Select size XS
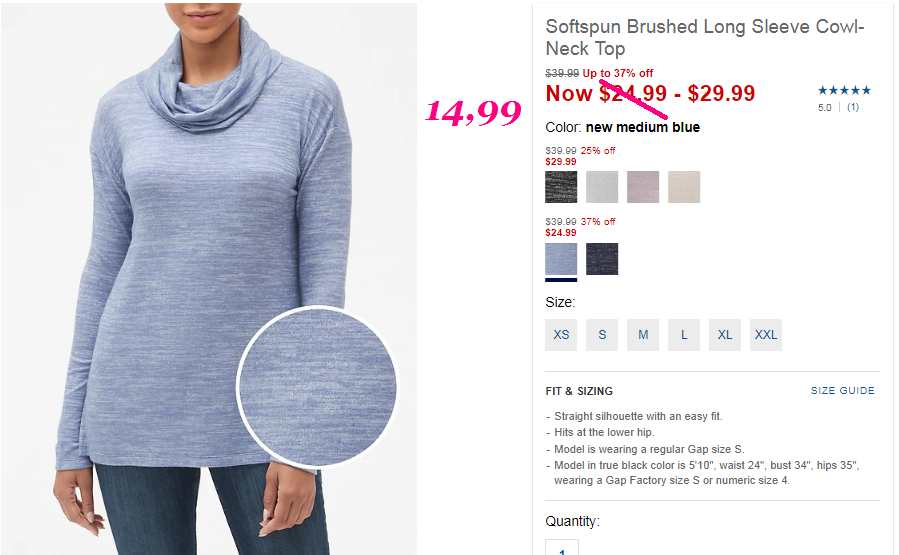Image resolution: width=899 pixels, height=555 pixels. pyautogui.click(x=561, y=335)
